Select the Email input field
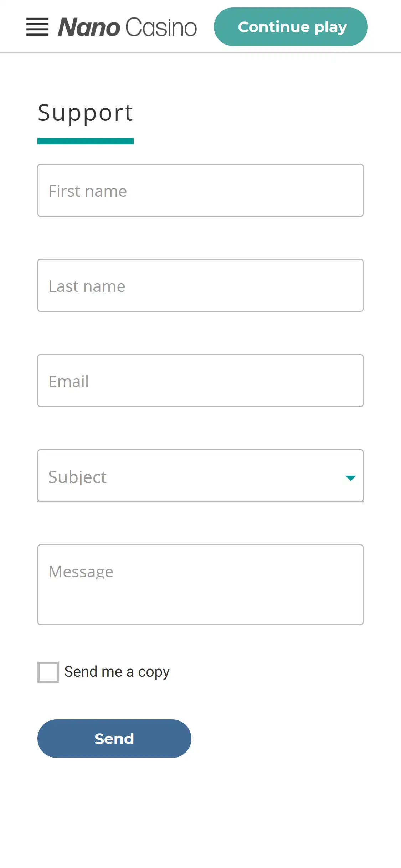 point(200,381)
